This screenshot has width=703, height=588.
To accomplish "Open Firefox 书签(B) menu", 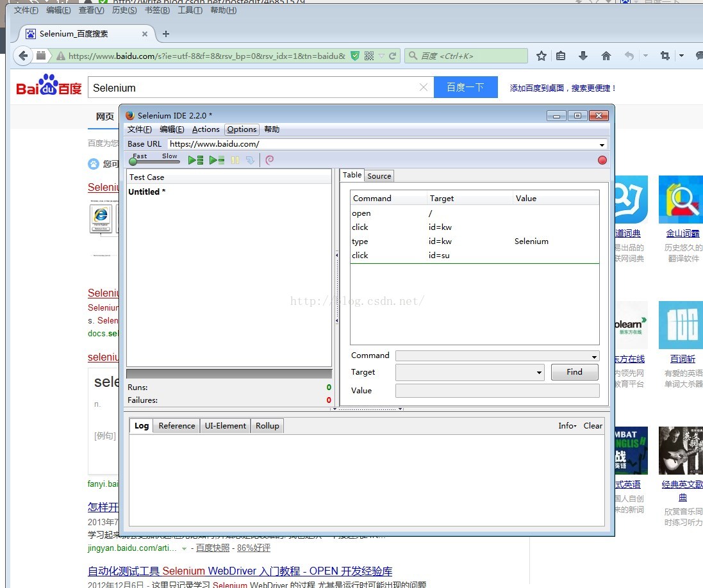I will point(157,10).
